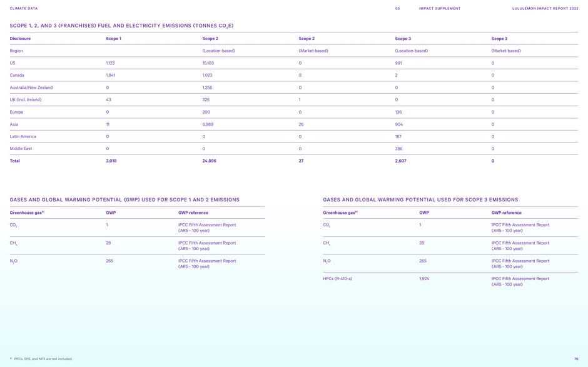Click the 'Disclosure' column header

20,39
